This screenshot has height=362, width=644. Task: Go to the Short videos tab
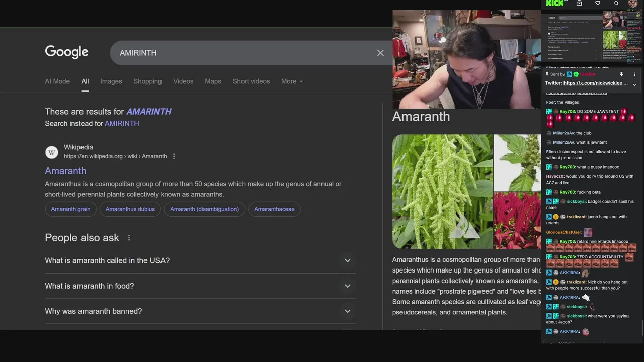[x=251, y=81]
